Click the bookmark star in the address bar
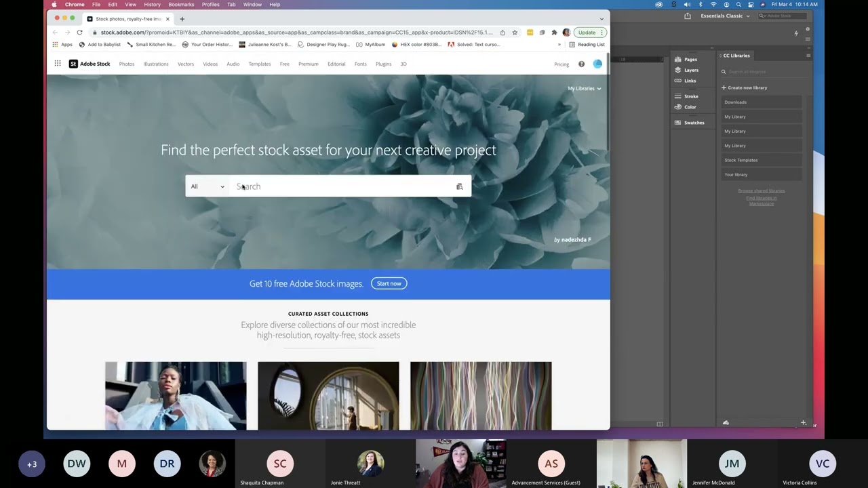The width and height of the screenshot is (868, 488). (x=515, y=32)
